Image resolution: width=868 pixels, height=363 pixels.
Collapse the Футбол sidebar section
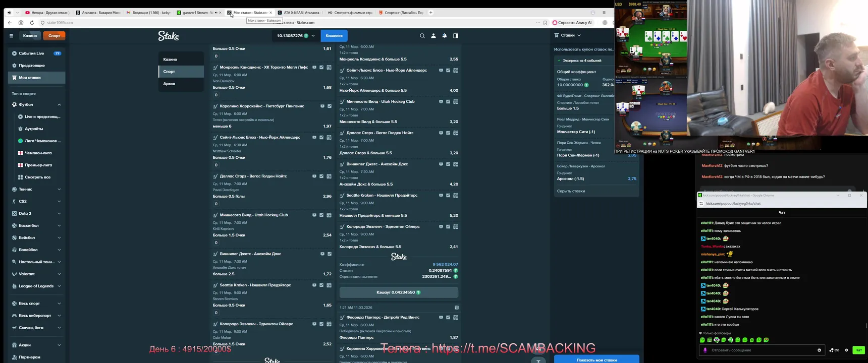tap(59, 104)
